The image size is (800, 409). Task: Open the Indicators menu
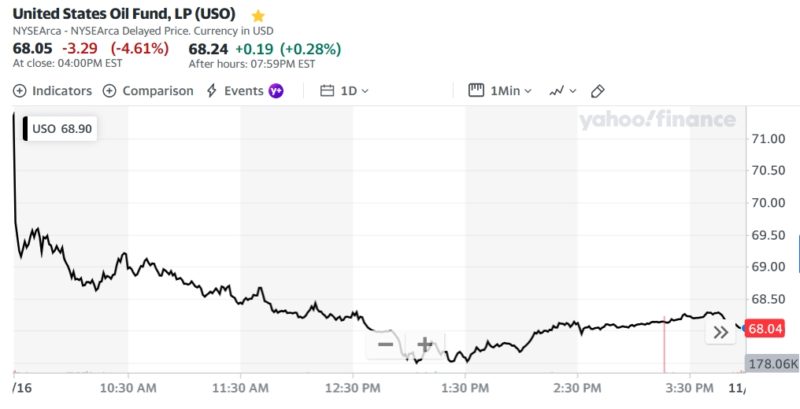[x=52, y=91]
